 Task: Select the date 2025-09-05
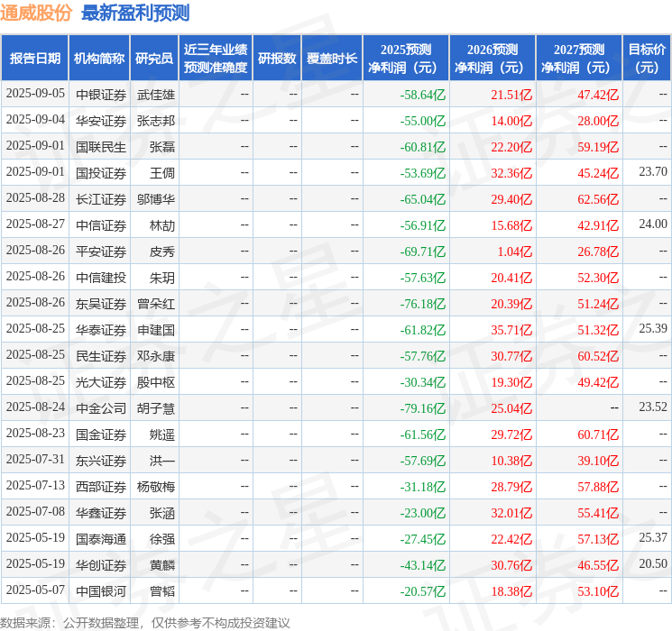pos(35,94)
